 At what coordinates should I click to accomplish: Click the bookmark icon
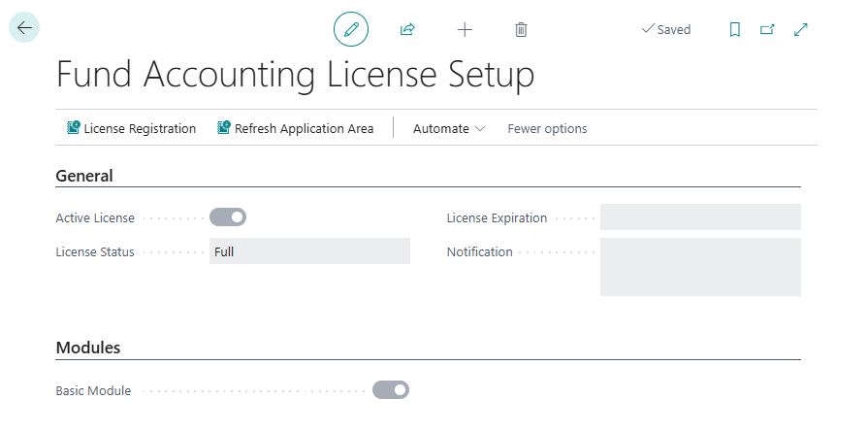coord(734,29)
